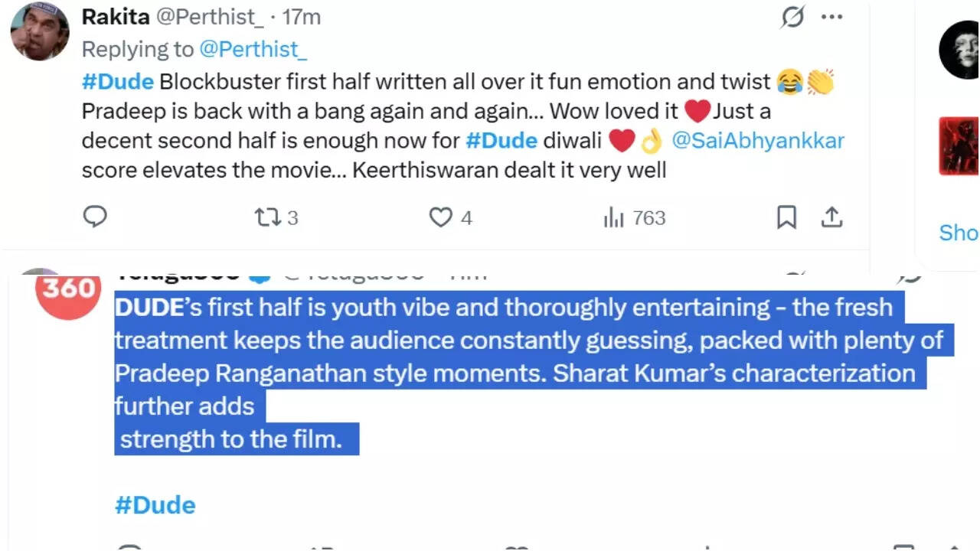Open Rakita's profile picture
Screen dimensions: 980x551
coord(40,31)
